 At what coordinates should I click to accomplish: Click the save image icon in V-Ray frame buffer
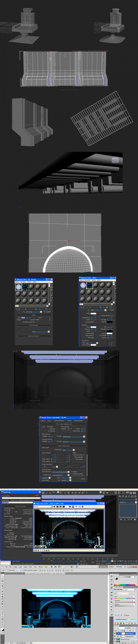73,507
